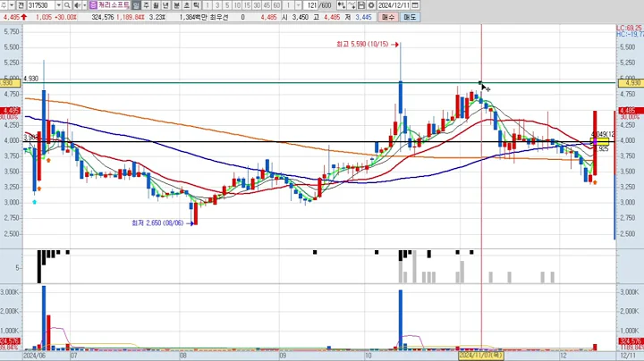The height and width of the screenshot is (361, 644).
Task: Click the purple stock info icon
Action: [93, 5]
